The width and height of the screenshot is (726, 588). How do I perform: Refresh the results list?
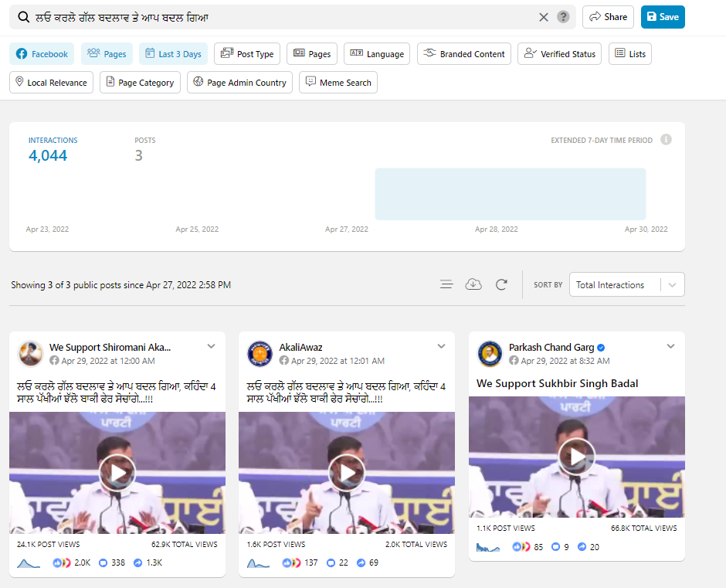(x=501, y=284)
